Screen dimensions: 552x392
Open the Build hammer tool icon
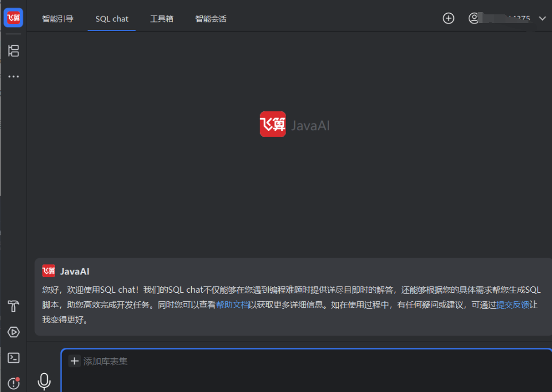13,306
